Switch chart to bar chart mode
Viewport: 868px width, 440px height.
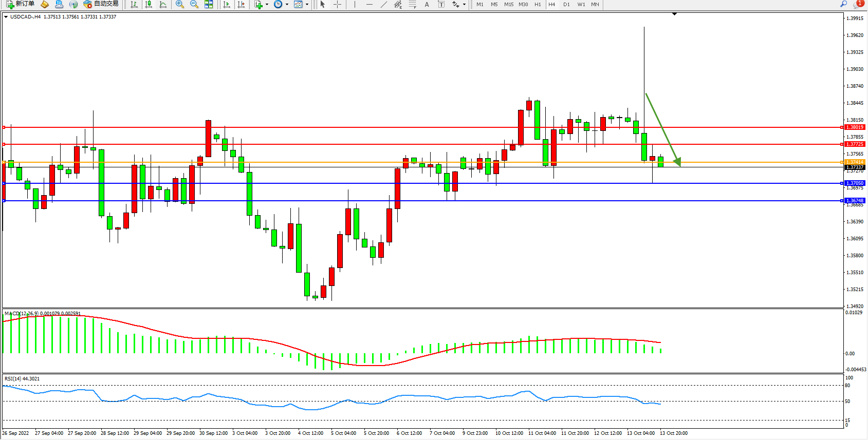(x=134, y=4)
